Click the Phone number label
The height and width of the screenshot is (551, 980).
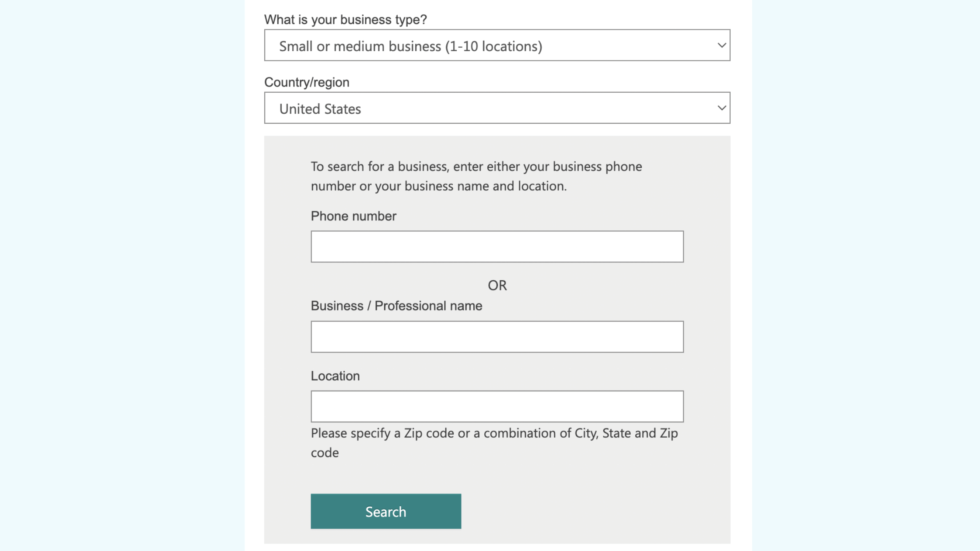[x=353, y=216]
